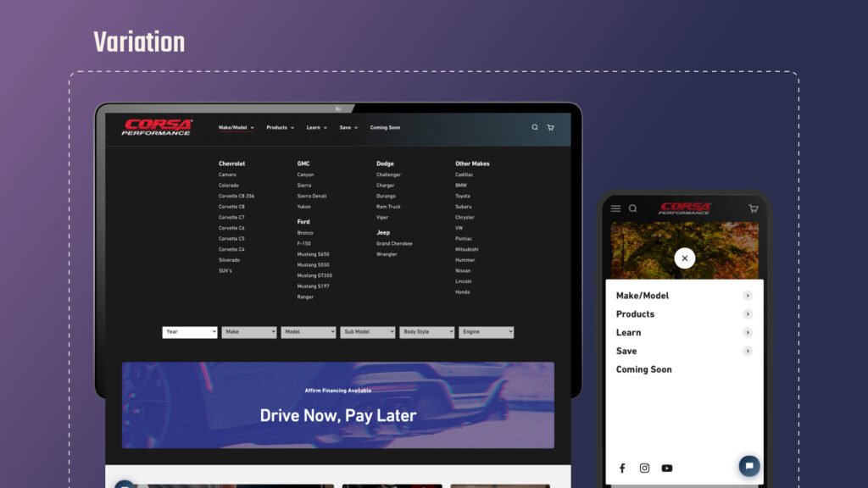868x488 pixels.
Task: Expand the Save chevron in the mobile menu
Action: [x=748, y=351]
